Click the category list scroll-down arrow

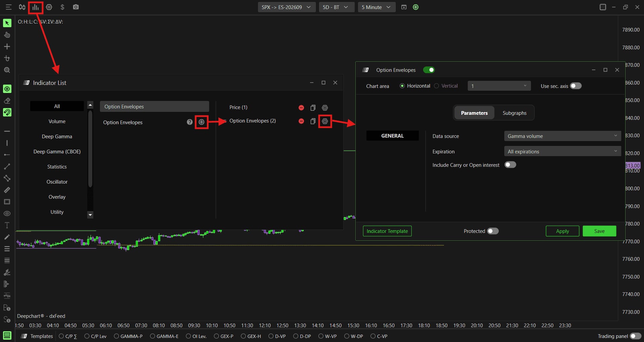(90, 215)
